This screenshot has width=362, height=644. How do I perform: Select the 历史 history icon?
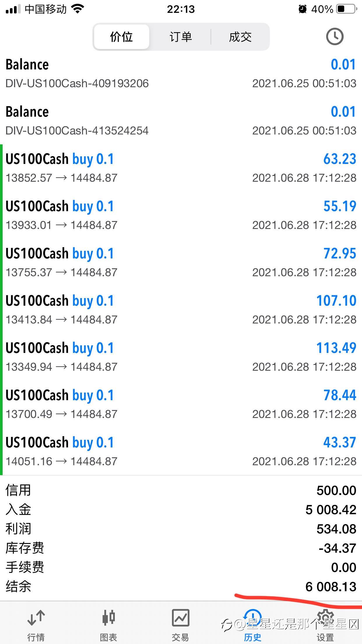click(x=253, y=618)
